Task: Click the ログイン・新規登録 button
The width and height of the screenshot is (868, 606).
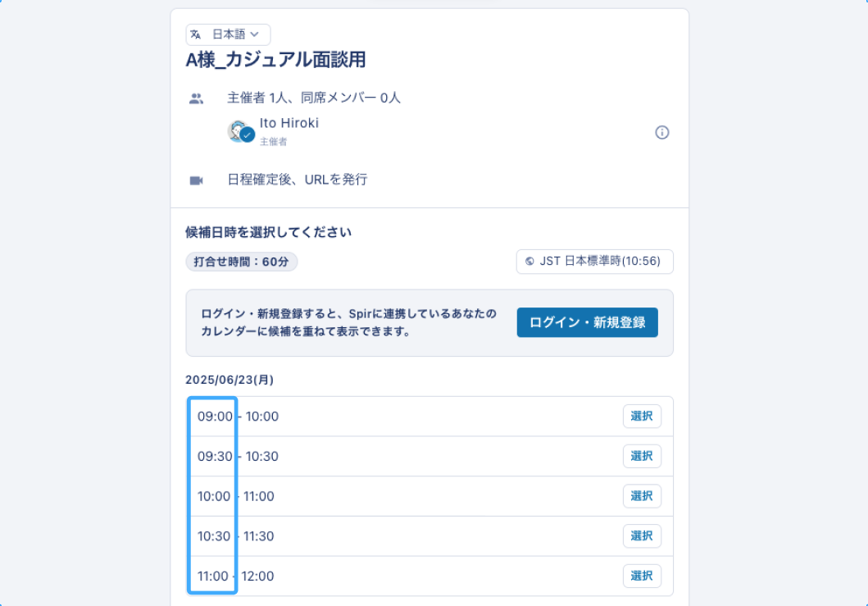Action: [587, 322]
